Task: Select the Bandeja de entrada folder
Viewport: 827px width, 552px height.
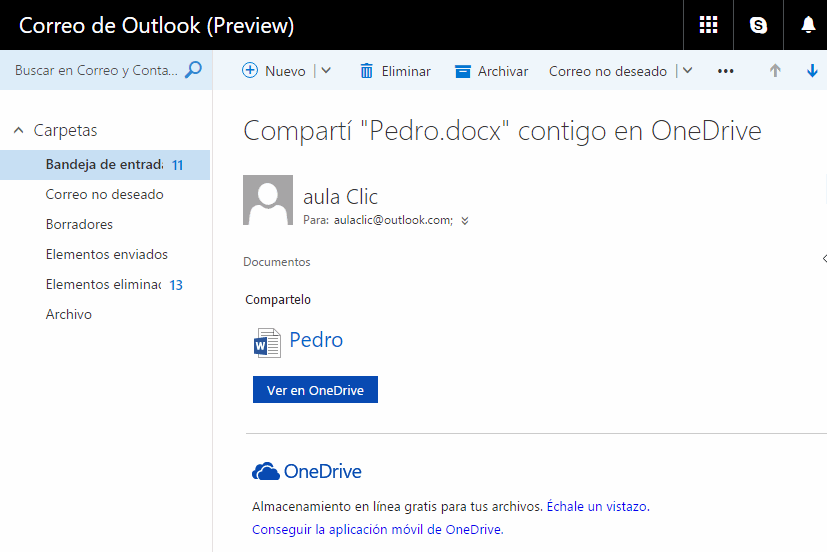Action: pyautogui.click(x=103, y=165)
